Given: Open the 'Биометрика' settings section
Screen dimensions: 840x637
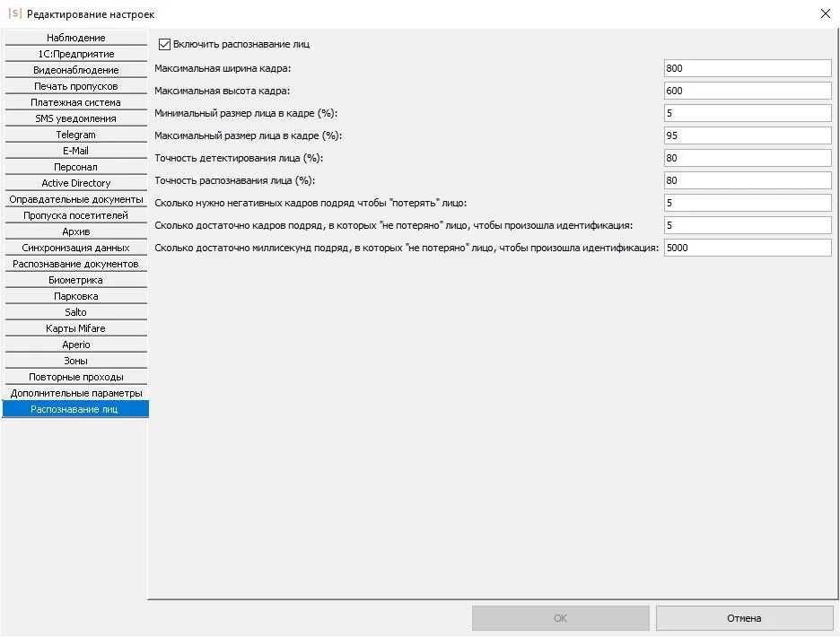Looking at the screenshot, I should point(75,280).
